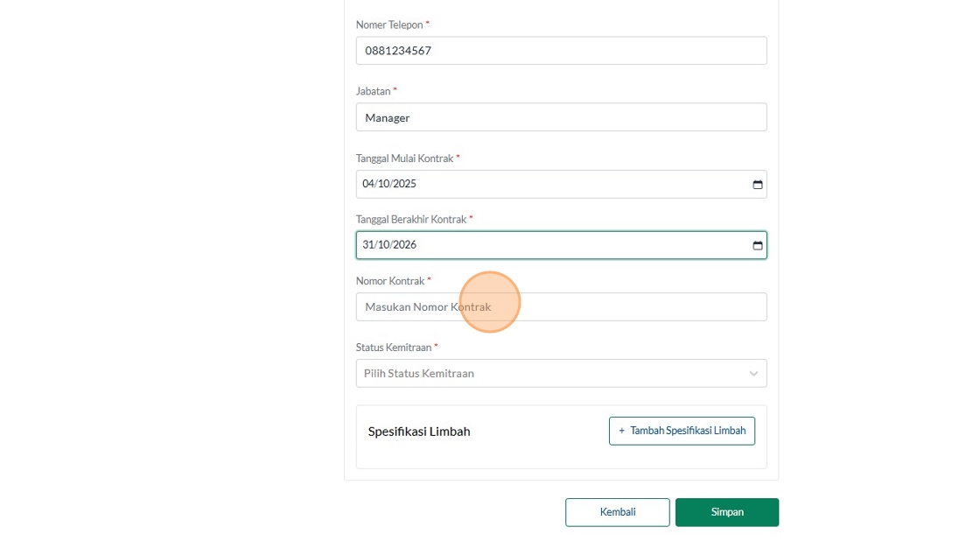Click the Tanggal Berakhir Kontrak label
This screenshot has height=548, width=980.
pos(410,220)
